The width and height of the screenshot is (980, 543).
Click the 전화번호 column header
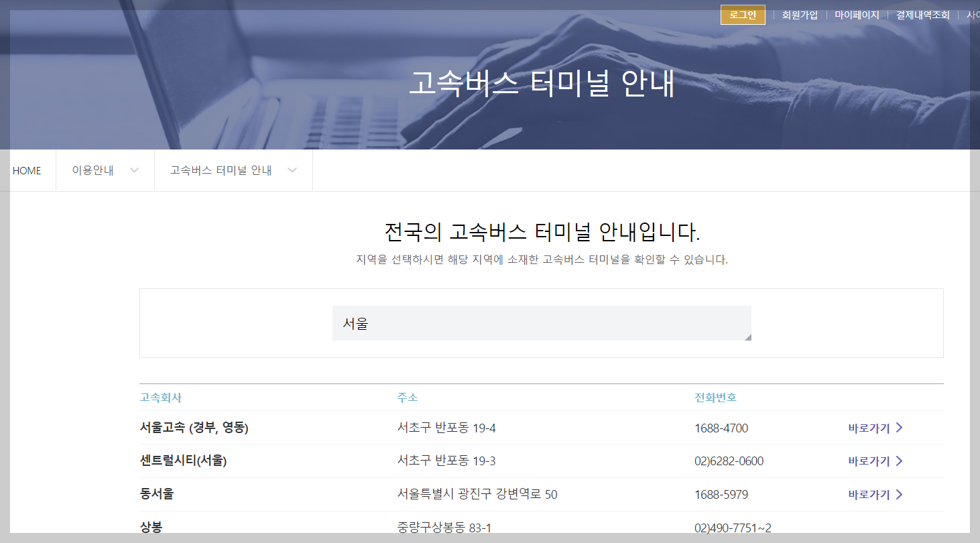[x=717, y=397]
